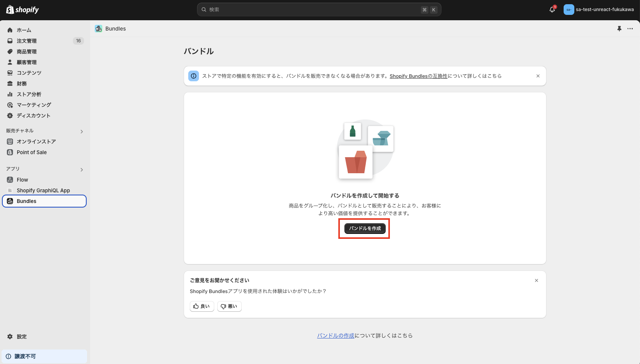Open the Shopify GraphiQL App
This screenshot has height=364, width=640.
pos(43,190)
